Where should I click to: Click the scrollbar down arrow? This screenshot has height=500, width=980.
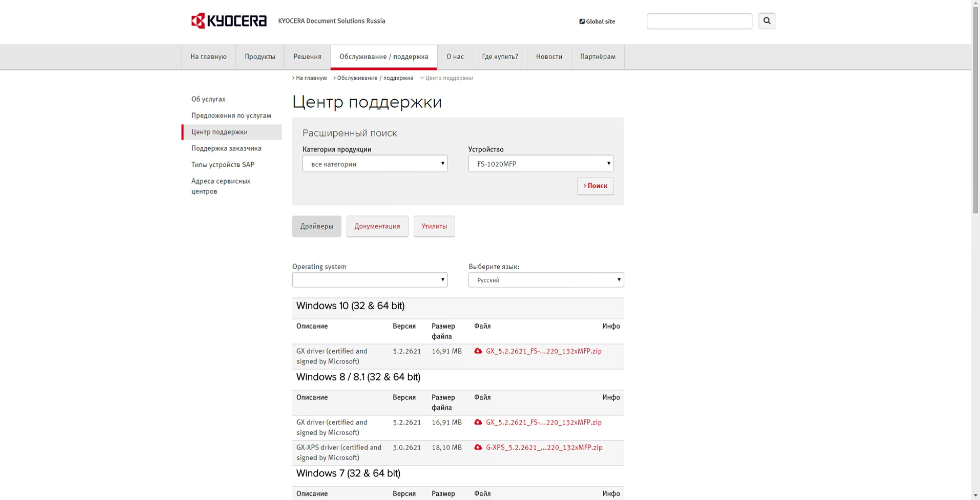point(975,495)
